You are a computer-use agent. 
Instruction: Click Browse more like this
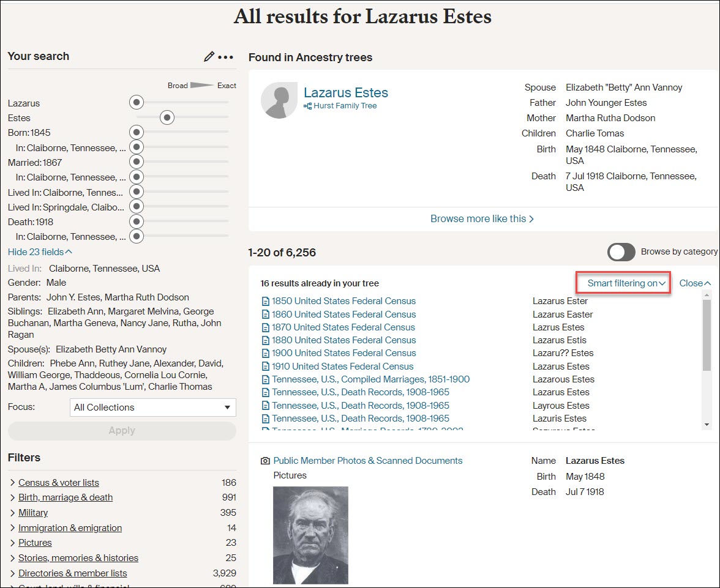482,218
